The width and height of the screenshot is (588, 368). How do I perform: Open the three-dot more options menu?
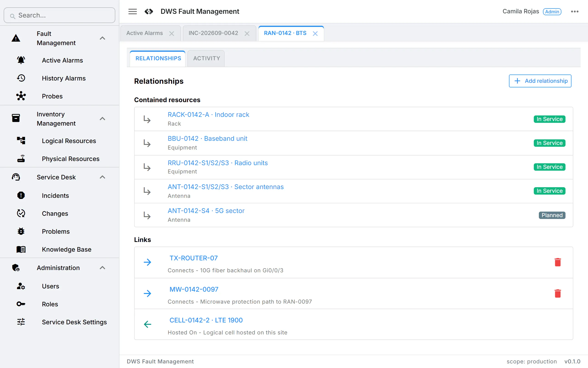point(575,11)
